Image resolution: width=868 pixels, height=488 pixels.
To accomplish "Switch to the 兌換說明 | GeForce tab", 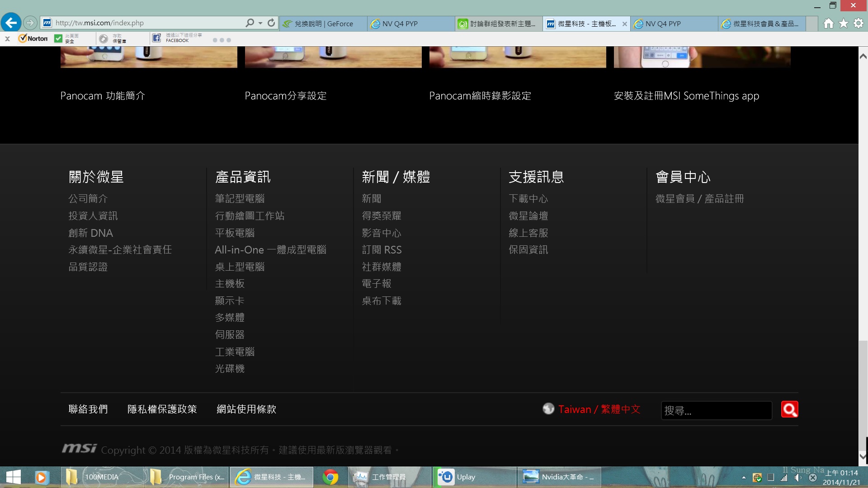I will [x=323, y=23].
